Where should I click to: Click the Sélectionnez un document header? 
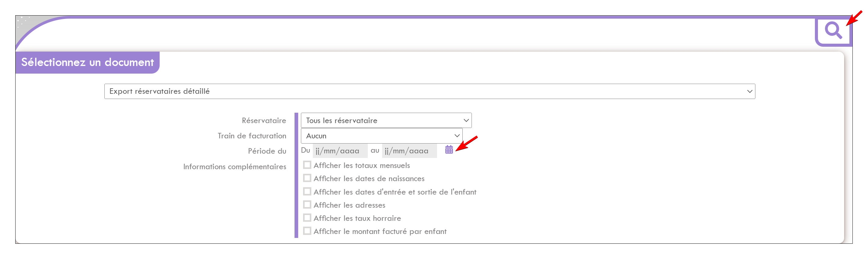pyautogui.click(x=87, y=62)
